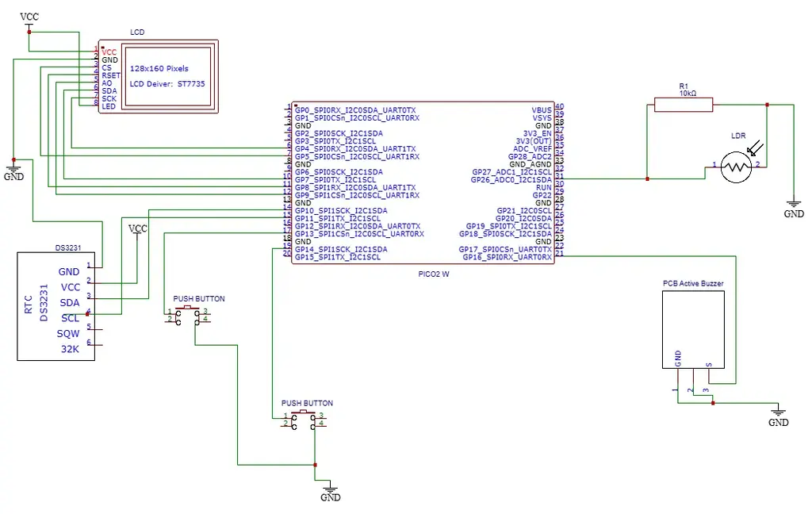This screenshot has height=514, width=812.
Task: Select the LCD screen rectangle
Action: click(169, 76)
